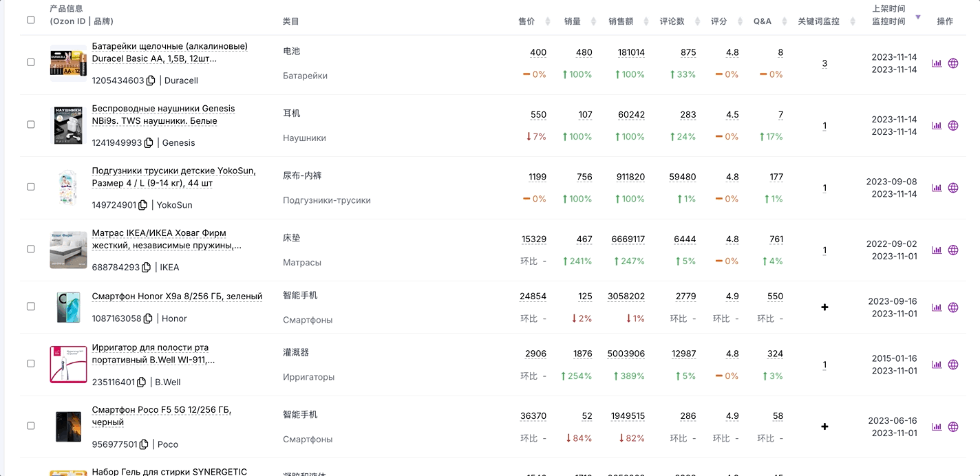Open Genesis headphones product thumbnail
Screen dimensions: 980x476
68,125
